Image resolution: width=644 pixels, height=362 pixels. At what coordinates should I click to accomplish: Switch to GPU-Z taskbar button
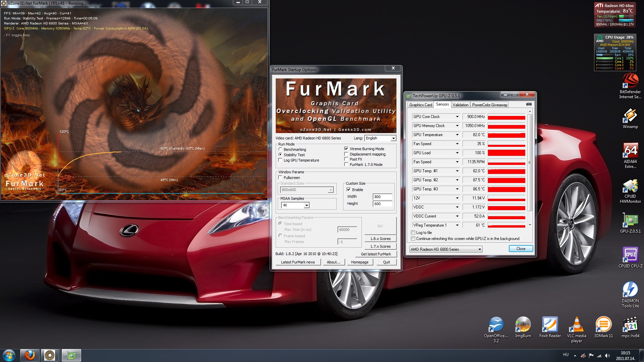point(71,355)
